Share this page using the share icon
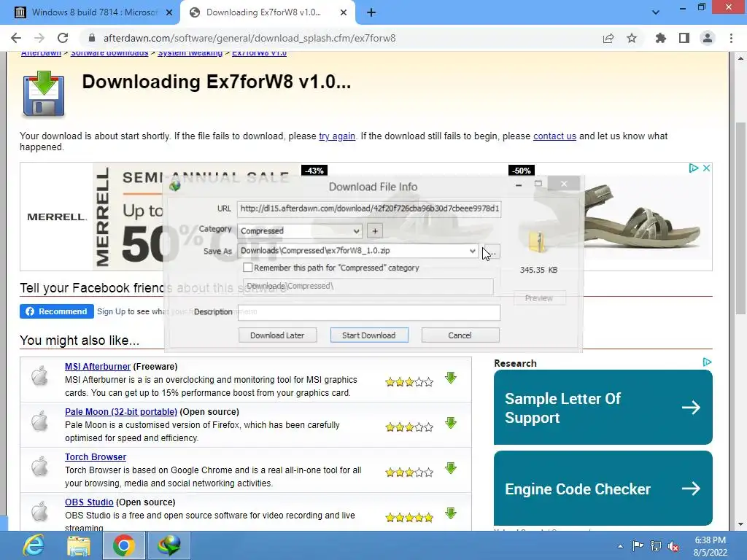The height and width of the screenshot is (560, 747). click(x=608, y=38)
